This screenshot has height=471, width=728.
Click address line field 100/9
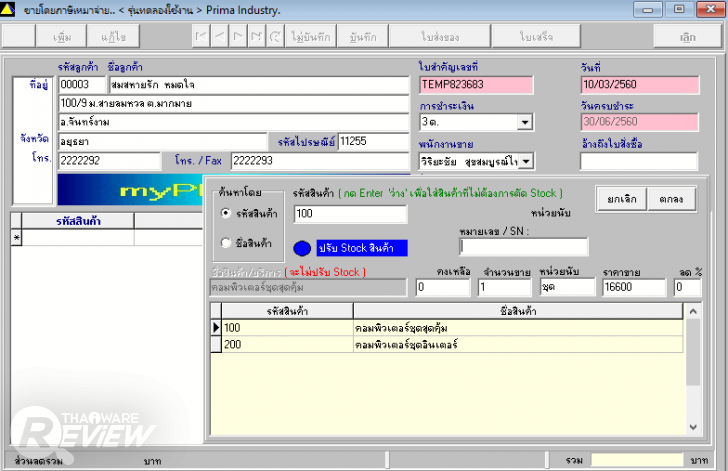[234, 104]
